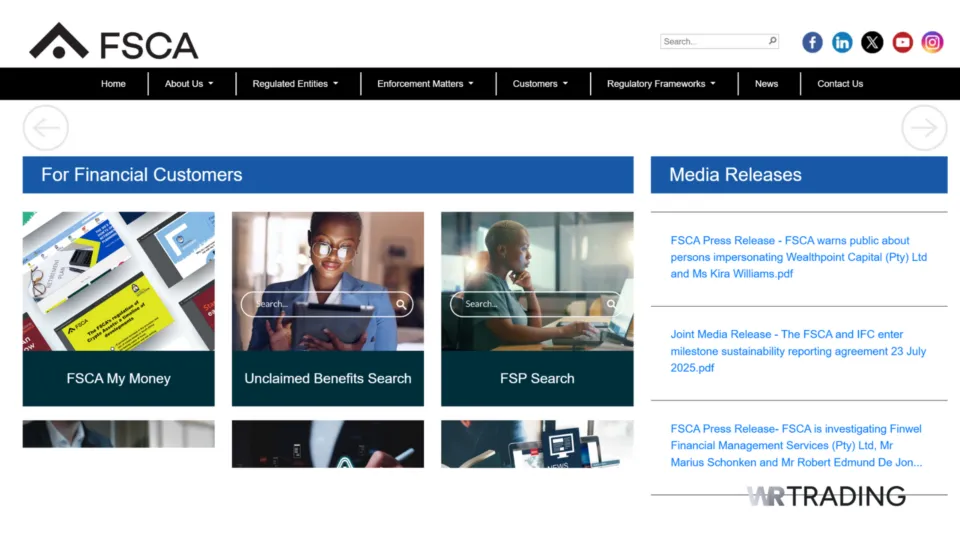Expand the About Us dropdown menu

coord(189,84)
